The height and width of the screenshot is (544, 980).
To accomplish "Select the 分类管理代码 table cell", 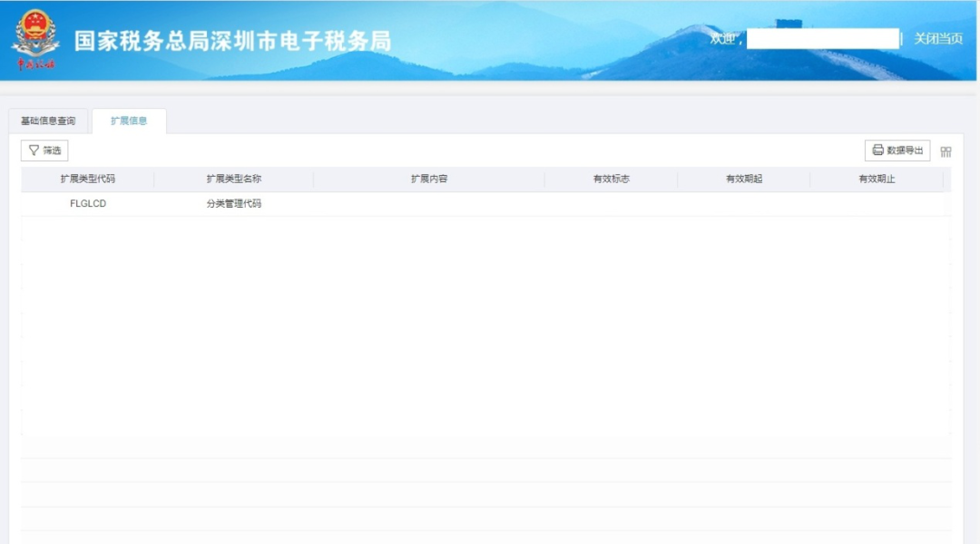I will point(234,204).
